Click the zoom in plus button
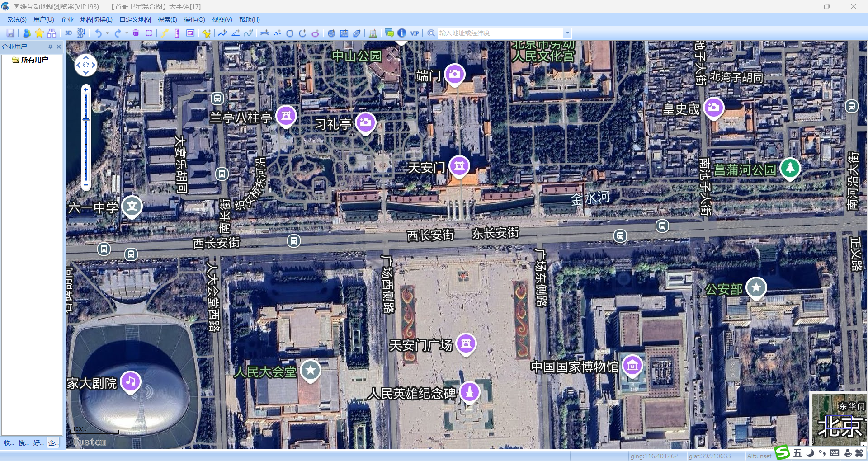Image resolution: width=868 pixels, height=461 pixels. tap(86, 89)
